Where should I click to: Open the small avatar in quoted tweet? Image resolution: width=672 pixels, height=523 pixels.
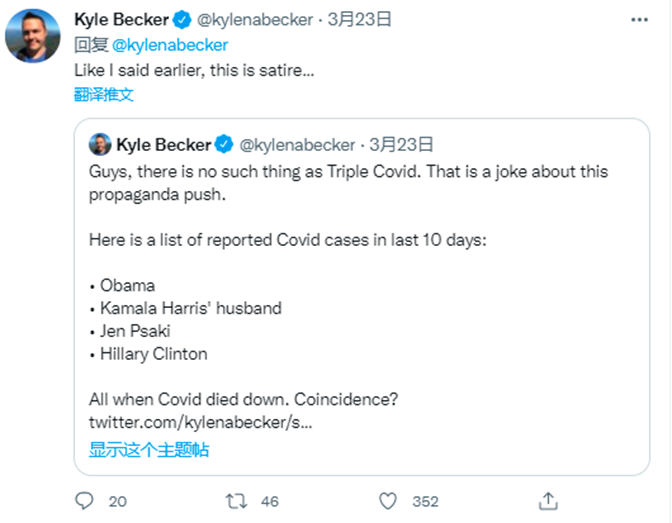[100, 144]
